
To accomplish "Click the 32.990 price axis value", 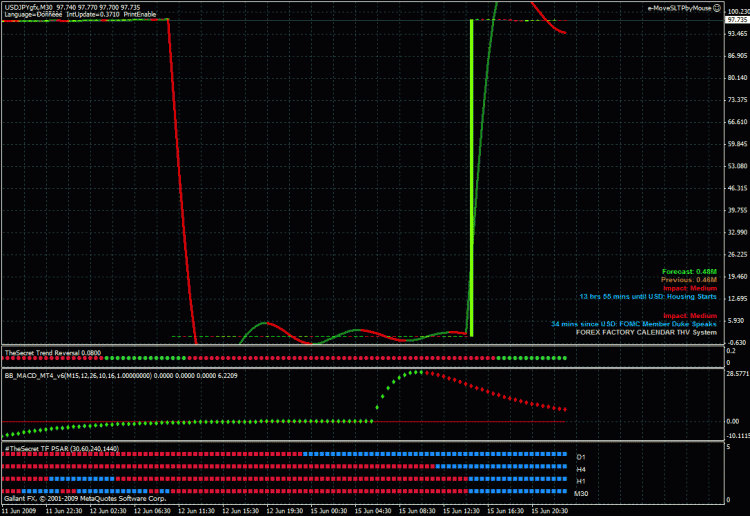I will 738,232.
